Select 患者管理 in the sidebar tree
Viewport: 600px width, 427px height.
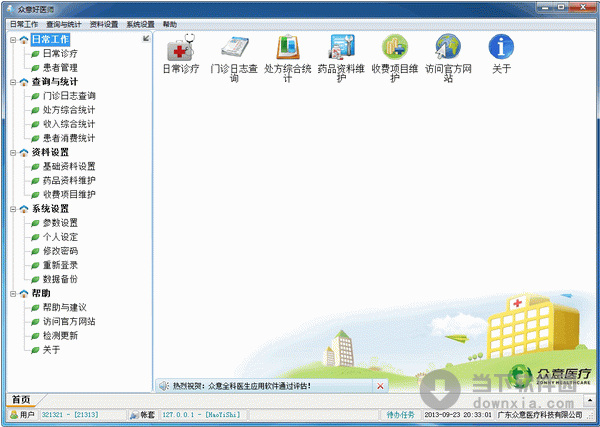(x=60, y=68)
